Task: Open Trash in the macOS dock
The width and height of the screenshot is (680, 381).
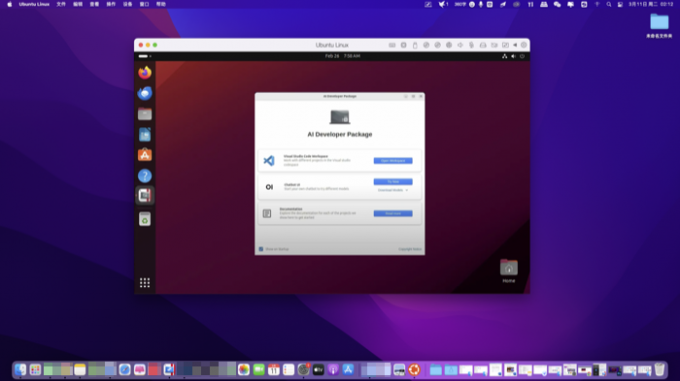Action: (659, 370)
